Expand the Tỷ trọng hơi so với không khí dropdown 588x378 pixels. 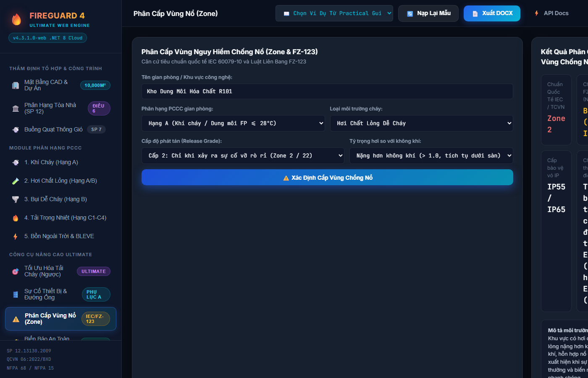coord(431,155)
